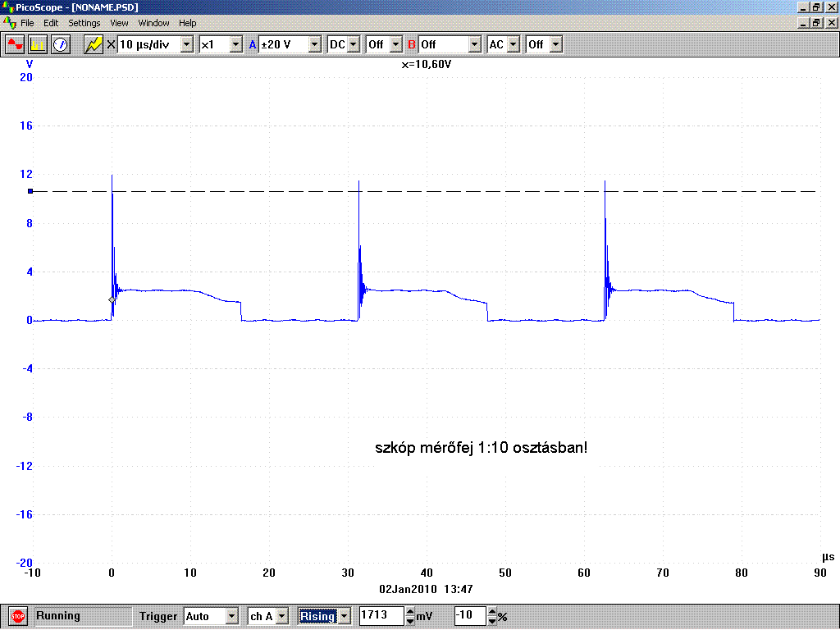840x630 pixels.
Task: Open channel A Off dropdown next to DC
Action: pyautogui.click(x=396, y=44)
